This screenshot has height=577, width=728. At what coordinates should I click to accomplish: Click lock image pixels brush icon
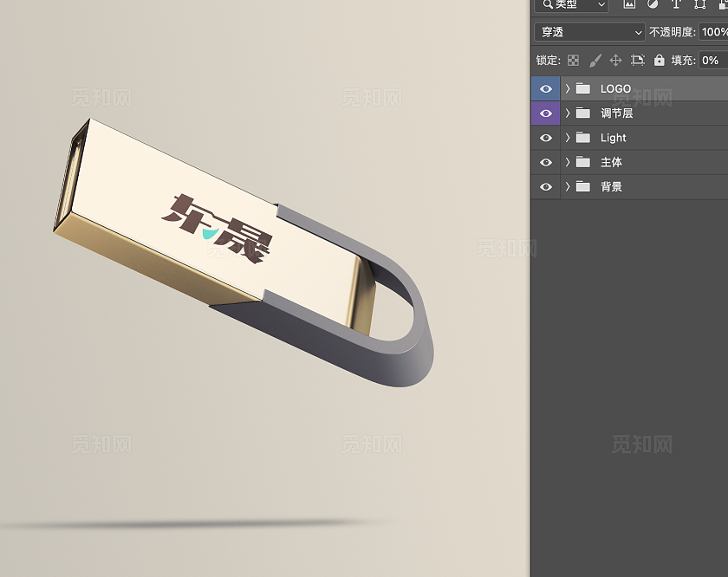click(x=595, y=60)
